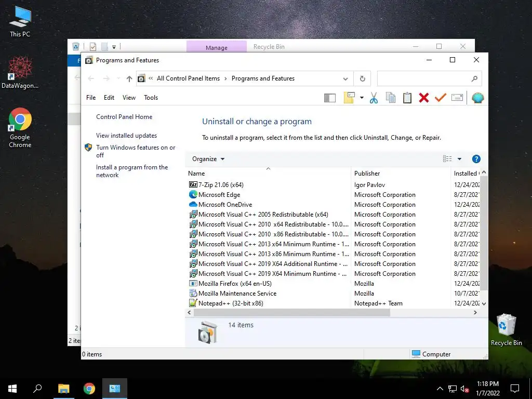
Task: Click the Google Chrome desktop shortcut
Action: (x=20, y=128)
